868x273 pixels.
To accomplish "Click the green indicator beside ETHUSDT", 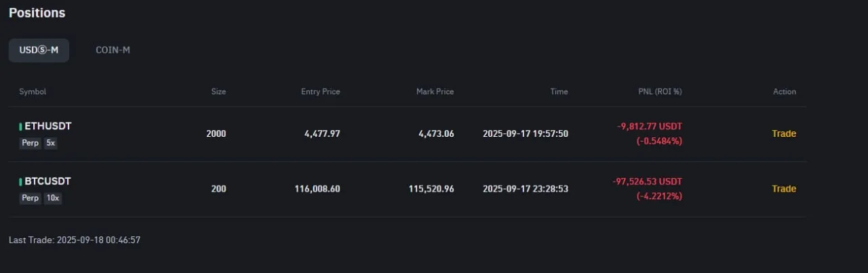I will click(20, 126).
